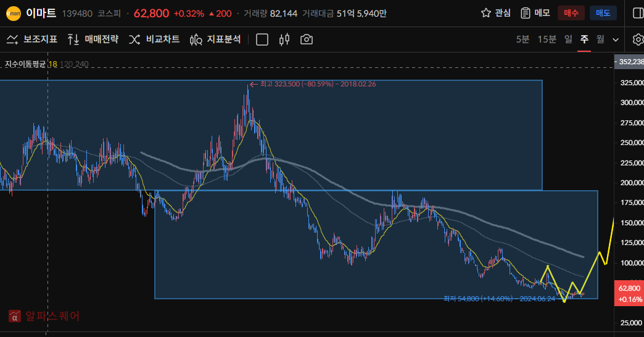This screenshot has width=644, height=337.
Task: Click the +0.32% change percentage
Action: [189, 14]
